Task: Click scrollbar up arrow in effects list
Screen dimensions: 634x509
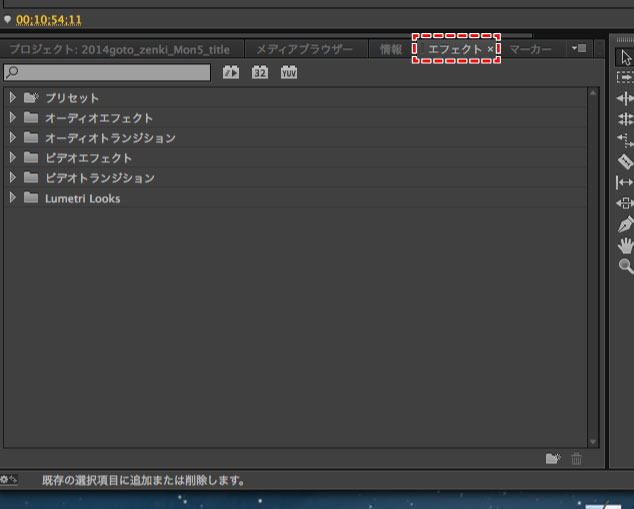Action: 593,93
